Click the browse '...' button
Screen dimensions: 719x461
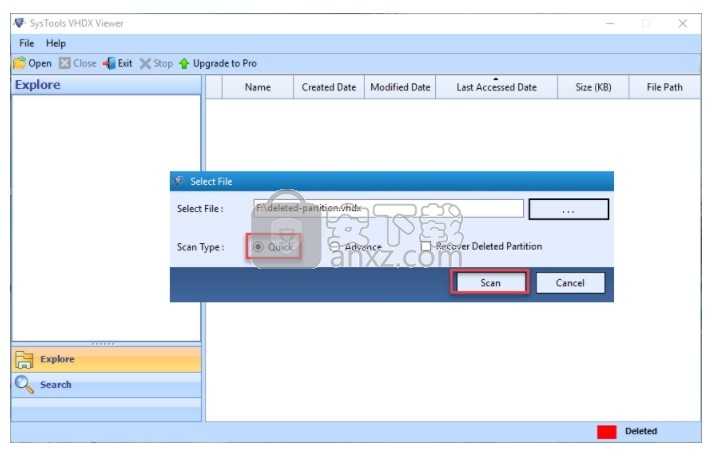click(569, 210)
